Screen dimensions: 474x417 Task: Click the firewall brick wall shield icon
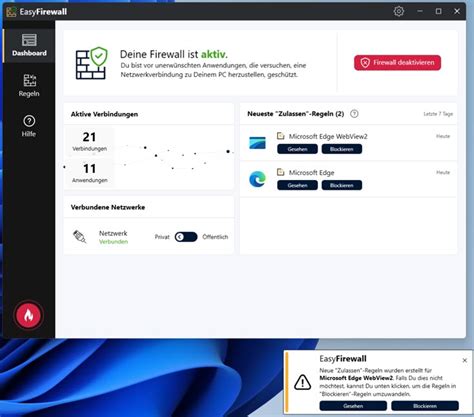click(x=92, y=63)
